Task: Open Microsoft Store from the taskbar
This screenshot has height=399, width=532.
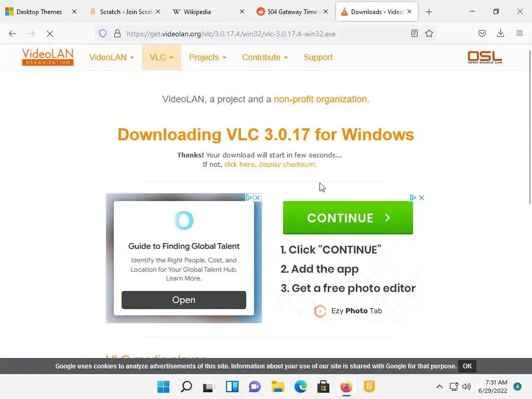Action: pyautogui.click(x=323, y=387)
